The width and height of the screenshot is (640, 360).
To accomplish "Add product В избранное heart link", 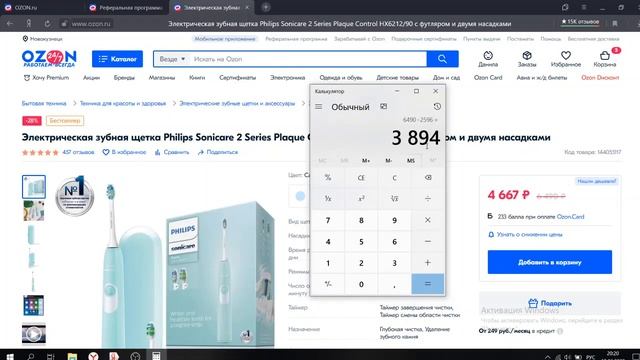I will coord(124,152).
